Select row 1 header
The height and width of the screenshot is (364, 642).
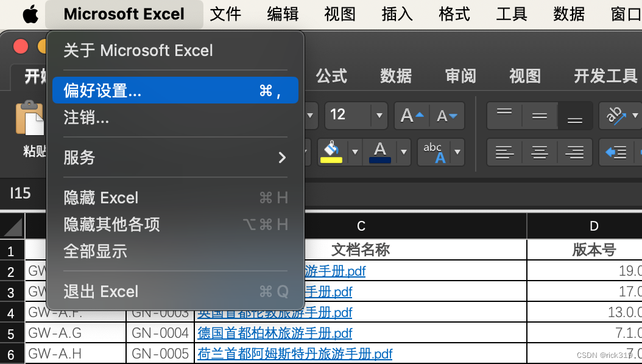(x=12, y=250)
